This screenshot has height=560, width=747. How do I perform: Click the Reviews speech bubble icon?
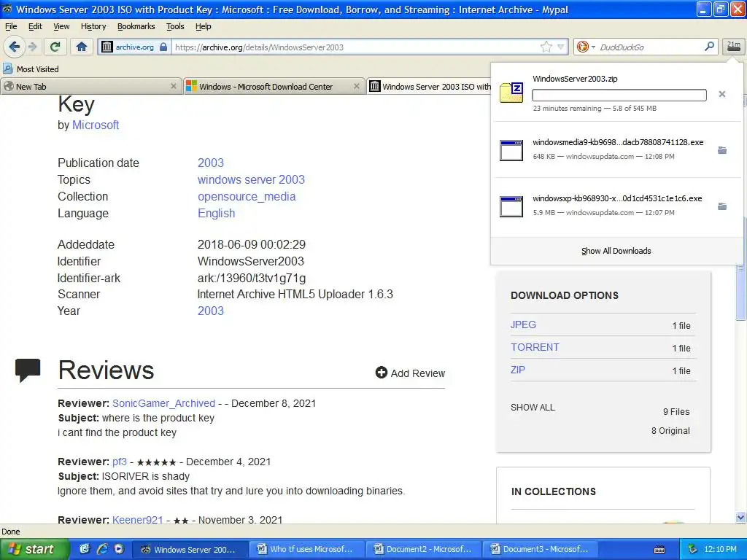[x=28, y=370]
